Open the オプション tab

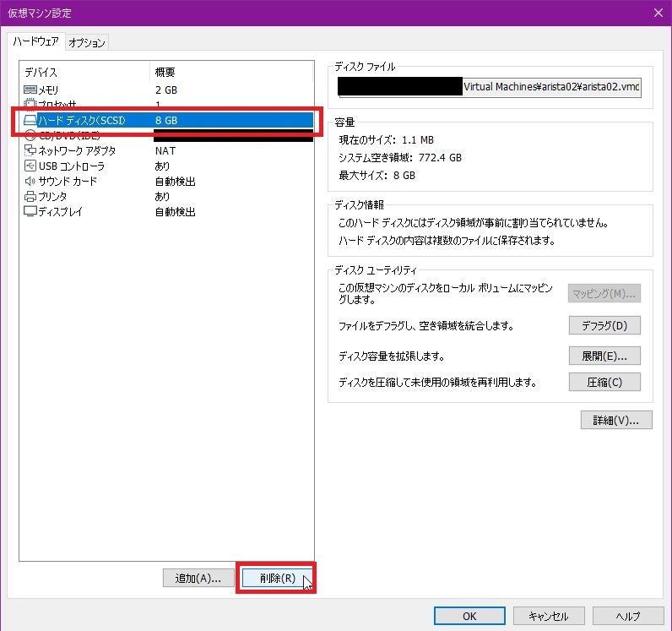[x=87, y=42]
